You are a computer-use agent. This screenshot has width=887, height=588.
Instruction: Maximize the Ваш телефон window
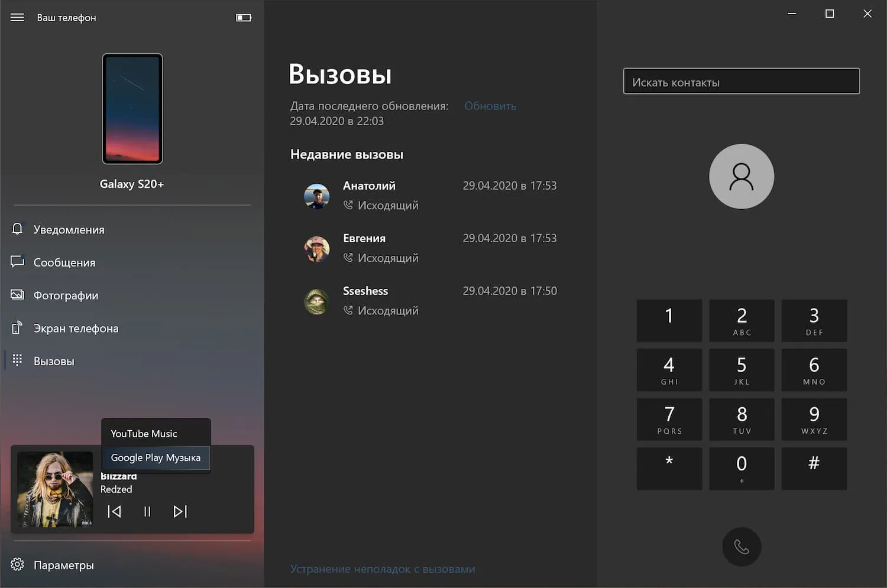point(830,14)
